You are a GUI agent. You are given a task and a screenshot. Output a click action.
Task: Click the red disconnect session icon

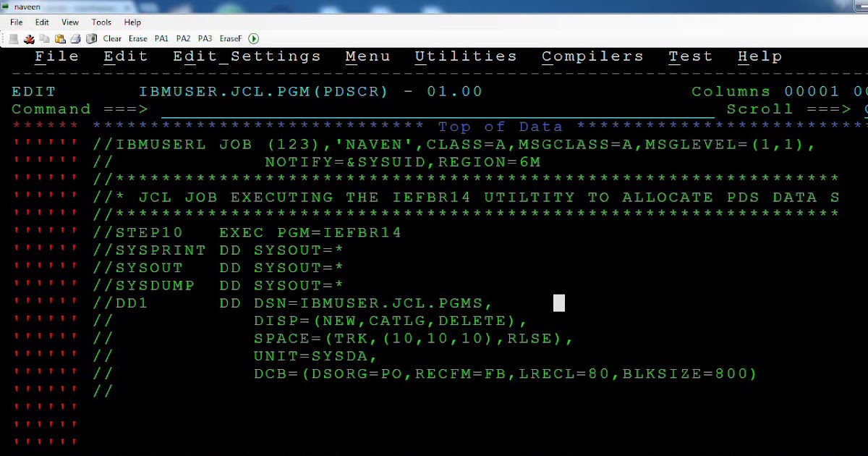point(29,38)
